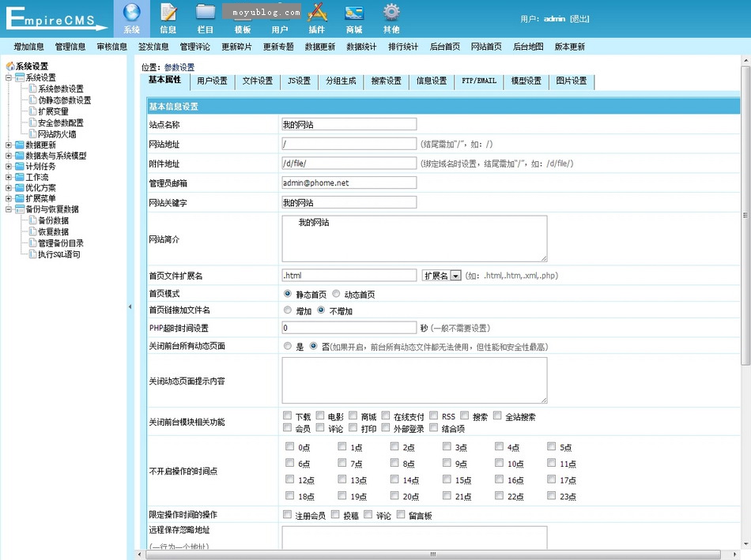Image resolution: width=751 pixels, height=560 pixels.
Task: Check the 外部登录 checkbox
Action: [x=386, y=427]
